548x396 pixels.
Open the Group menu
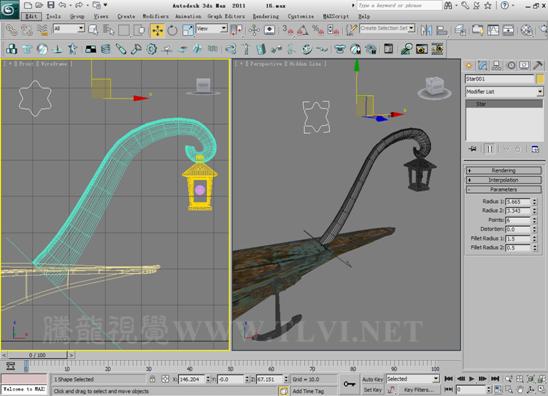[77, 16]
